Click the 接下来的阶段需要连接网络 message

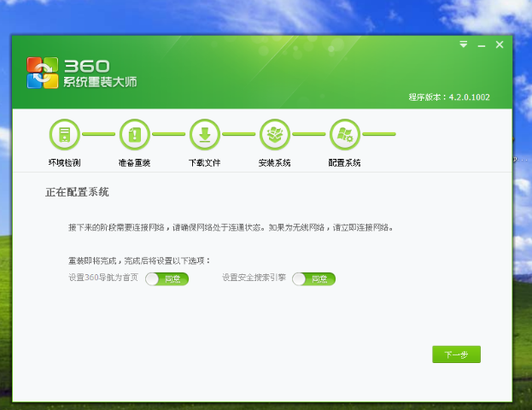(x=231, y=227)
